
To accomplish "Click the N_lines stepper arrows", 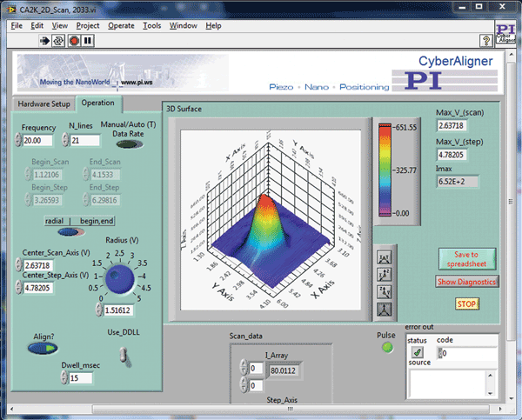I will click(x=65, y=140).
